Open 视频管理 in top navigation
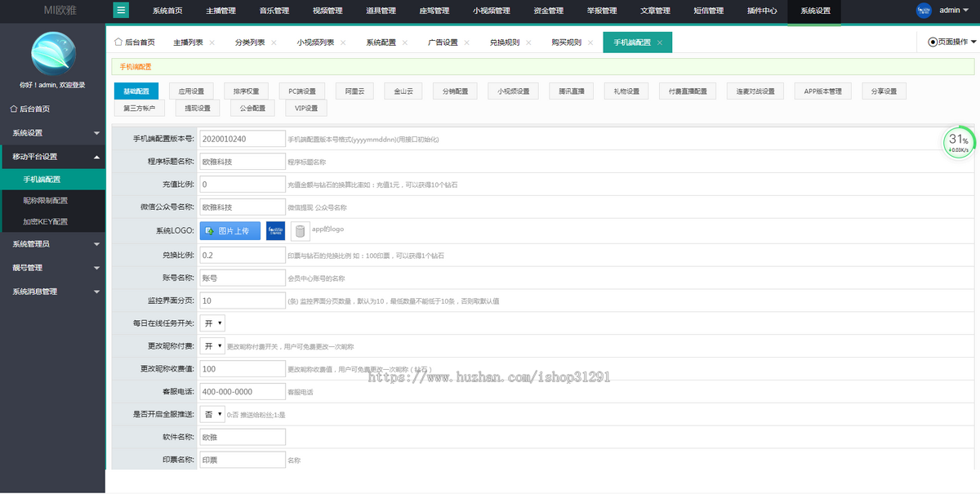 point(327,11)
